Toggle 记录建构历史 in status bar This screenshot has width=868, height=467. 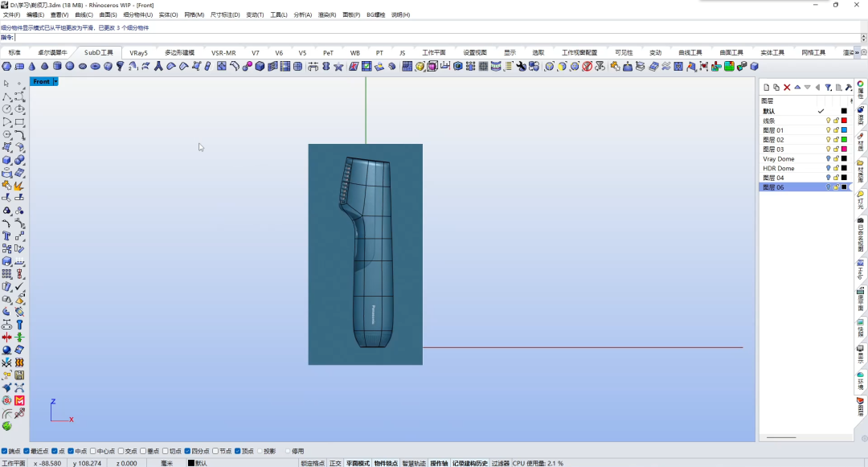470,463
